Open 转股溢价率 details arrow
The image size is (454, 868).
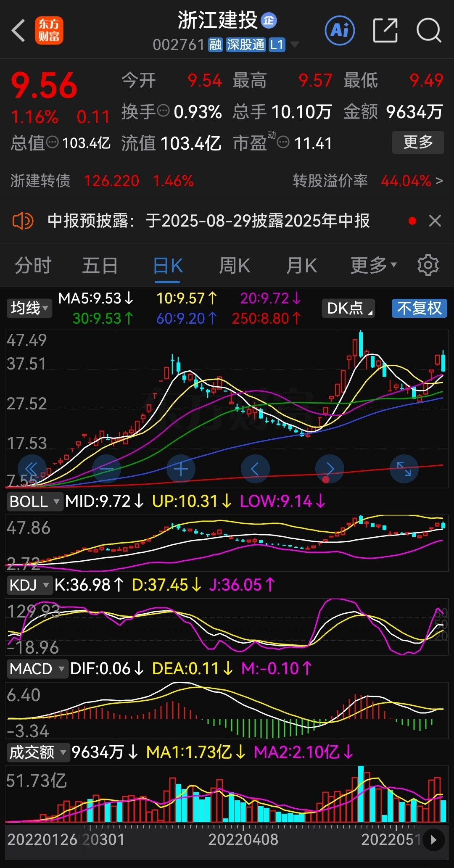point(439,181)
